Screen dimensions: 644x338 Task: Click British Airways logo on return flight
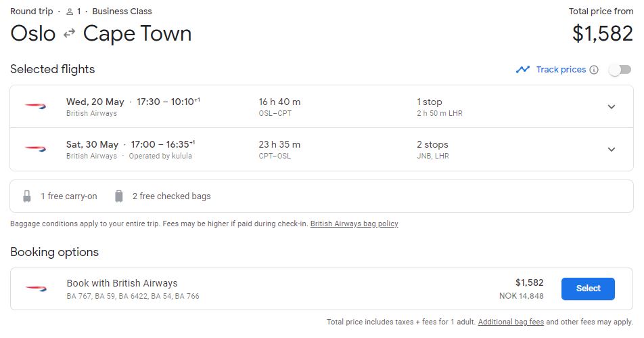pos(35,149)
